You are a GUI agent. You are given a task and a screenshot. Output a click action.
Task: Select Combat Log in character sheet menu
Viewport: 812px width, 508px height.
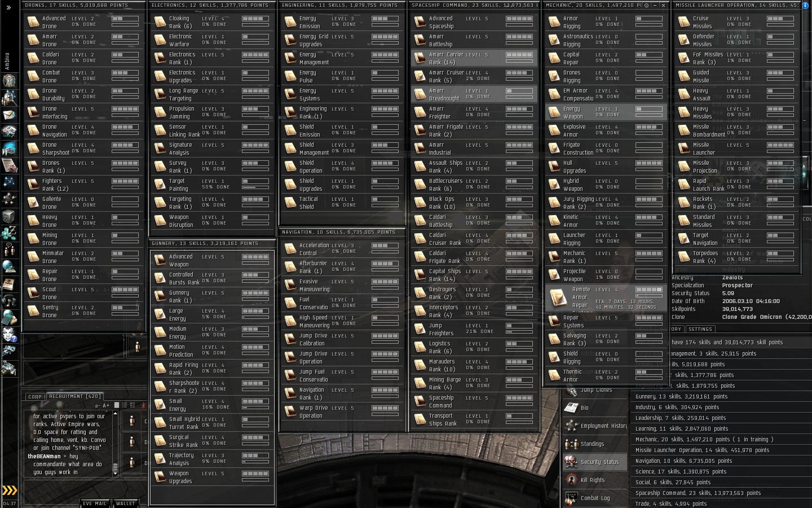click(596, 498)
